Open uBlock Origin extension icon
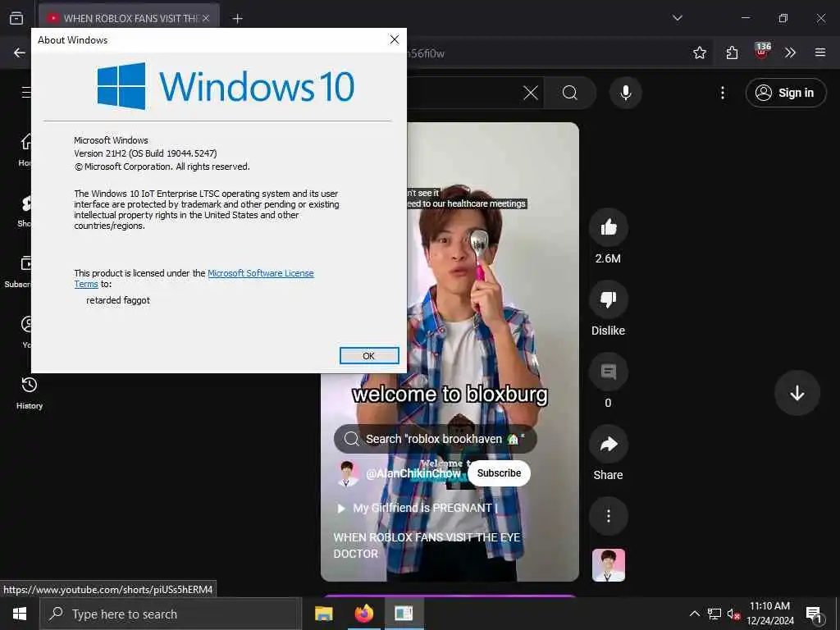The height and width of the screenshot is (630, 840). 762,52
